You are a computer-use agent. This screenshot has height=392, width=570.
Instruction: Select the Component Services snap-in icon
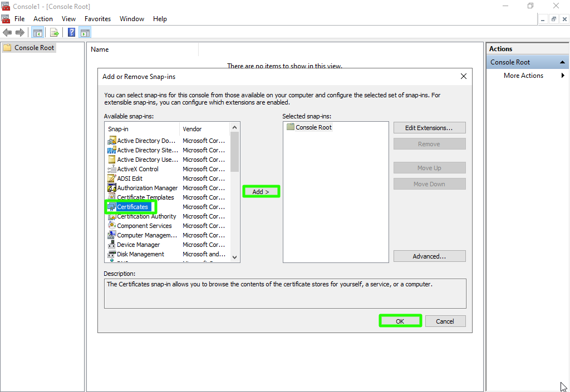pyautogui.click(x=111, y=226)
